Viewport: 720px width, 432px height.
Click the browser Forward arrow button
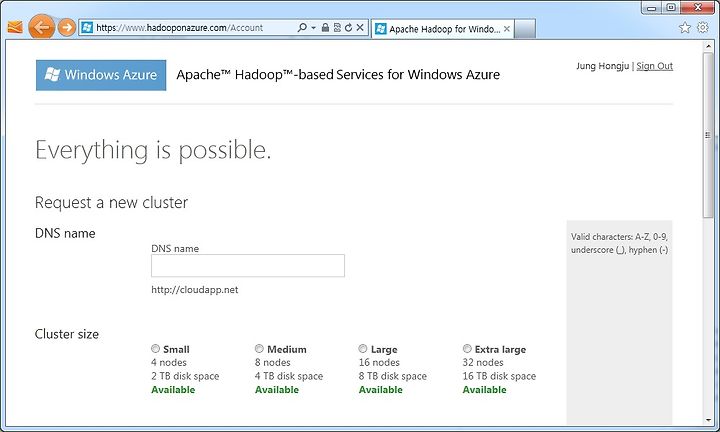(x=67, y=28)
